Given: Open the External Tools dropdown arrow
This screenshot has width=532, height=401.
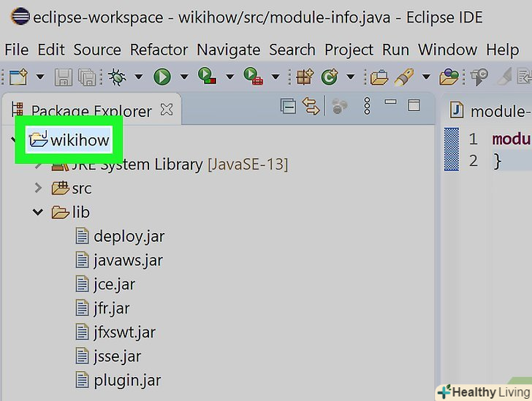Looking at the screenshot, I should pyautogui.click(x=275, y=77).
